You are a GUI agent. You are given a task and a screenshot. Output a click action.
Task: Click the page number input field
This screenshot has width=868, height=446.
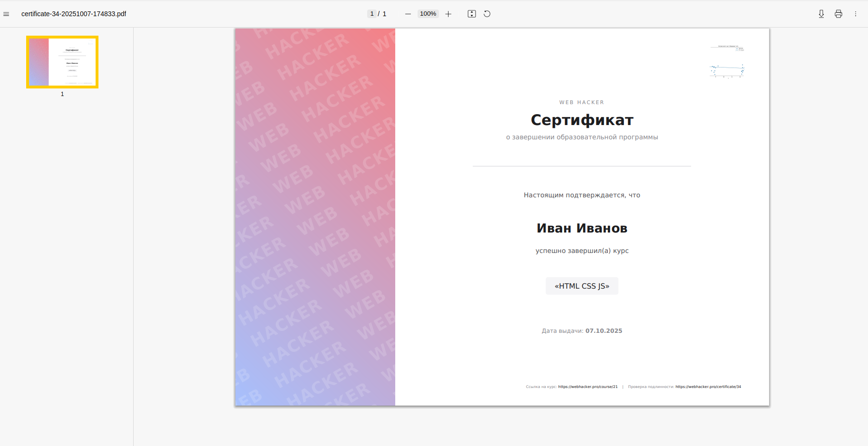tap(372, 14)
